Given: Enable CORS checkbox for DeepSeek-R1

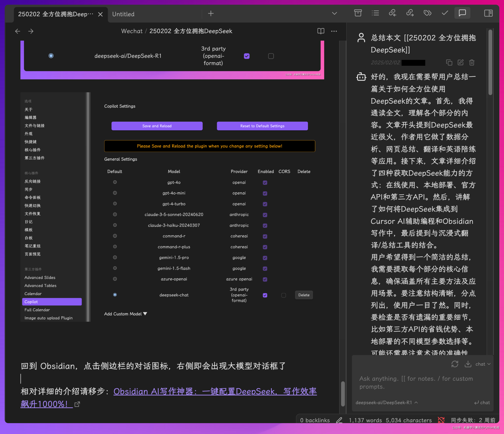Looking at the screenshot, I should tap(271, 56).
